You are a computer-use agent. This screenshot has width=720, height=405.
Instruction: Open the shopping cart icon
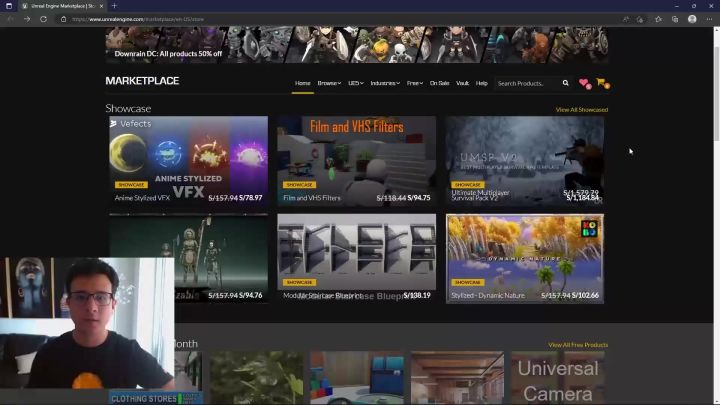tap(603, 83)
